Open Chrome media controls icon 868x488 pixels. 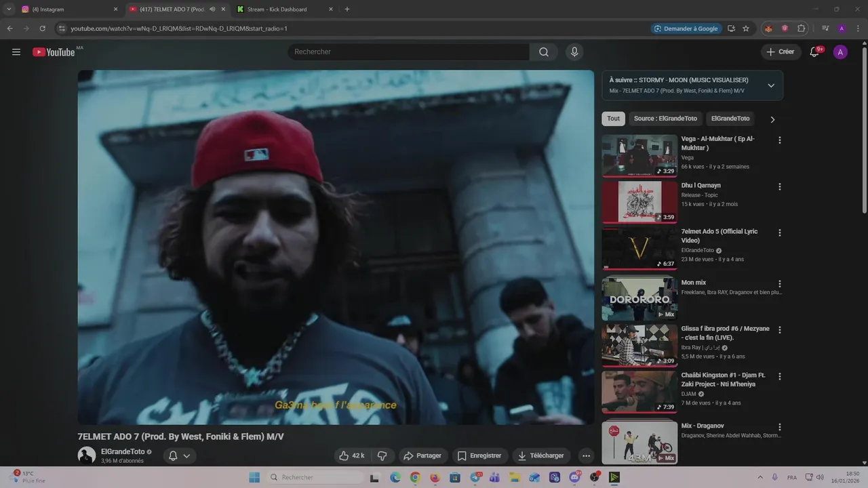coord(825,28)
